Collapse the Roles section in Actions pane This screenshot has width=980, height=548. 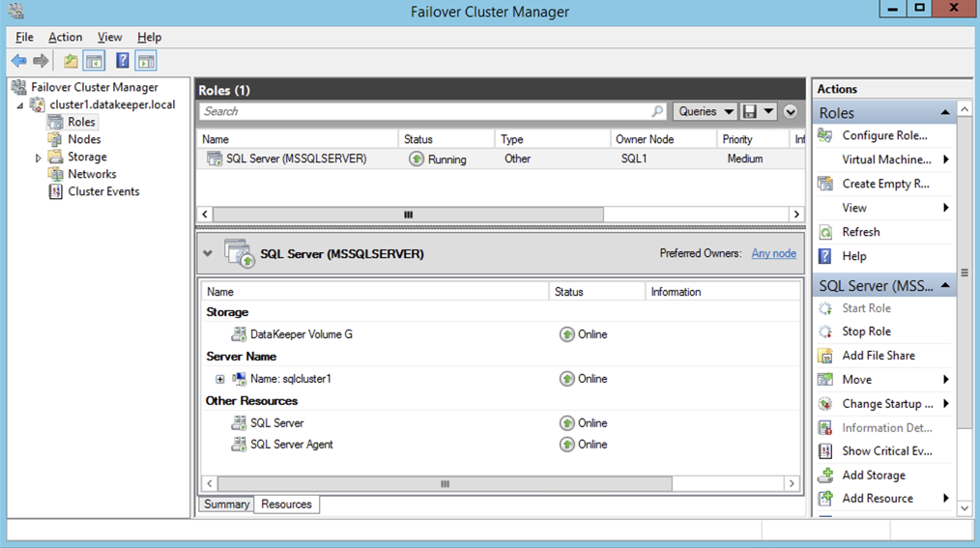point(944,113)
